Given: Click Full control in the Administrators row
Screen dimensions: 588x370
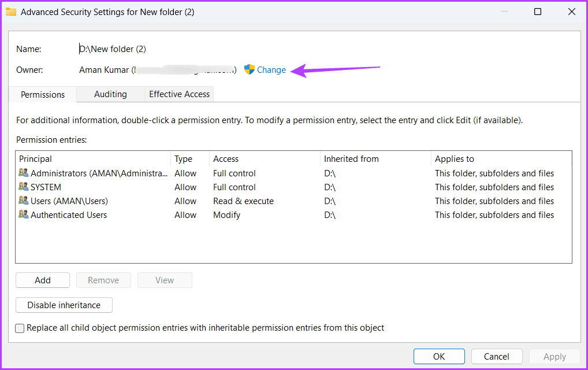Looking at the screenshot, I should (235, 173).
